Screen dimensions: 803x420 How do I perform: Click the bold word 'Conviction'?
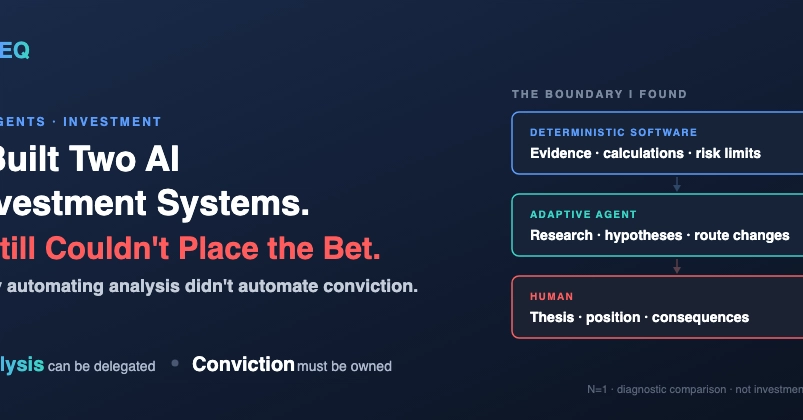point(243,364)
